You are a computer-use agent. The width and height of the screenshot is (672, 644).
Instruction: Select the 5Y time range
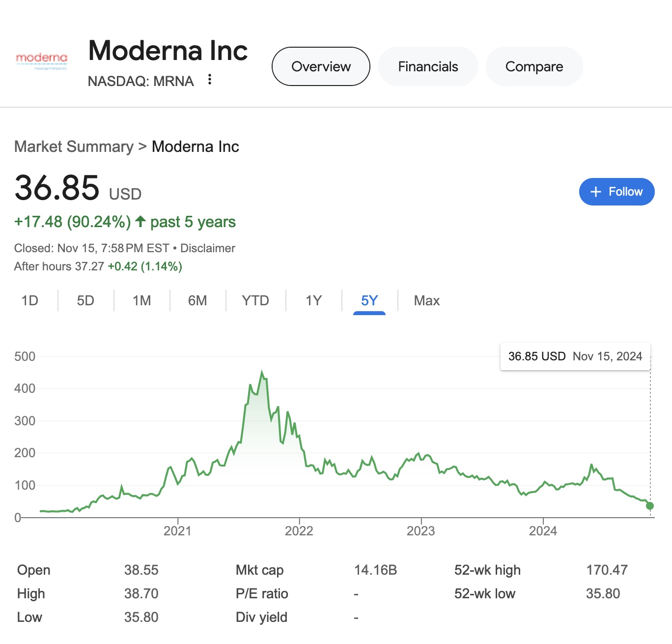click(x=369, y=300)
